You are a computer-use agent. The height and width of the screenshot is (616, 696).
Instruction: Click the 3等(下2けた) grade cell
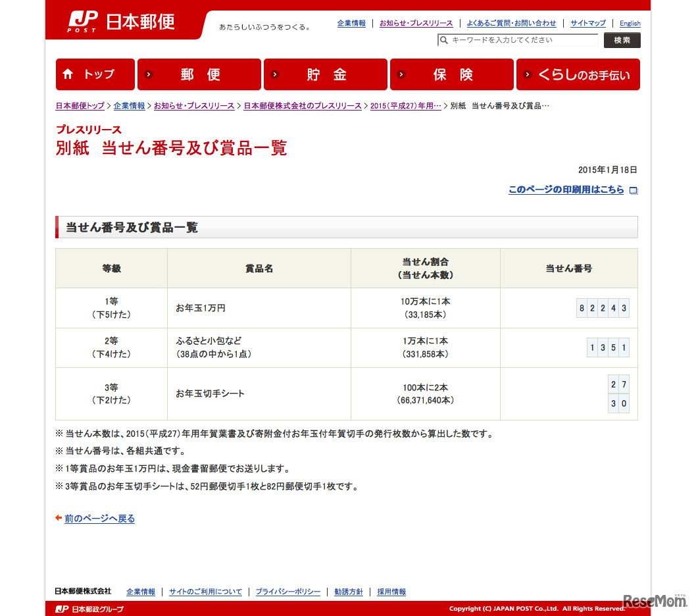coord(111,394)
